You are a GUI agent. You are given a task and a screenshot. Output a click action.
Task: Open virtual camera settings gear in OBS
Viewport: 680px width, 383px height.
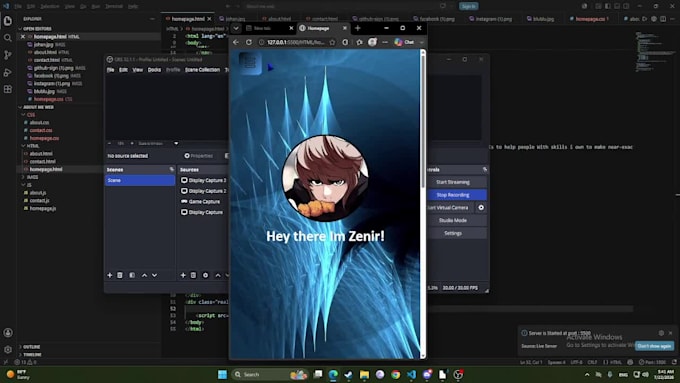[x=481, y=208]
